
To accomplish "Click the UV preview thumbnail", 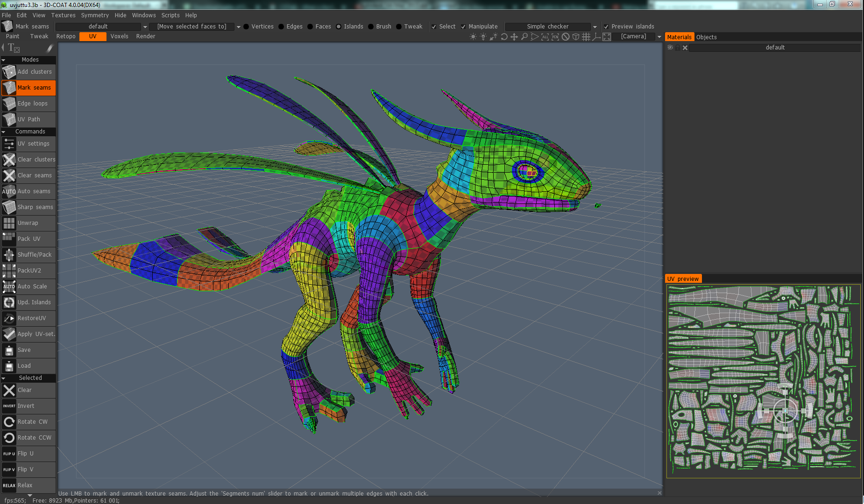I will (x=763, y=381).
